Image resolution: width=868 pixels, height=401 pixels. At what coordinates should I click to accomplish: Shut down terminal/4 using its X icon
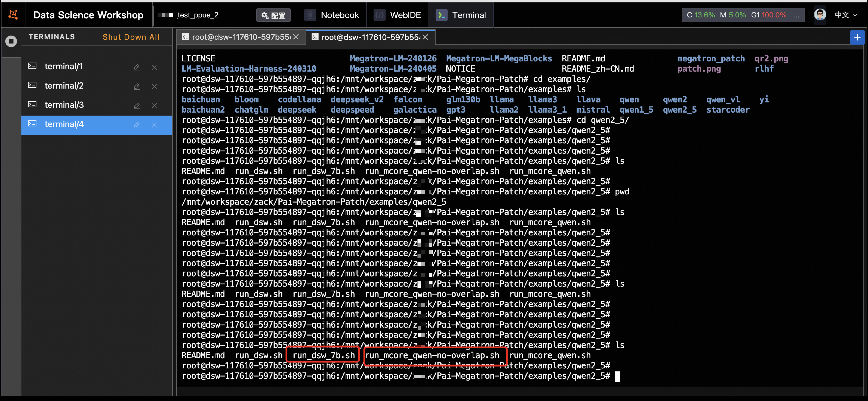point(154,125)
